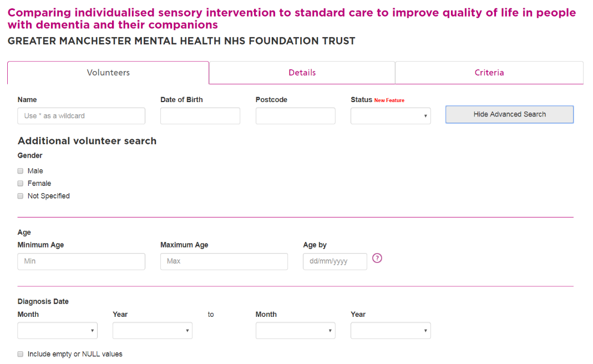The width and height of the screenshot is (593, 364).
Task: Open the Status dropdown
Action: pos(391,116)
